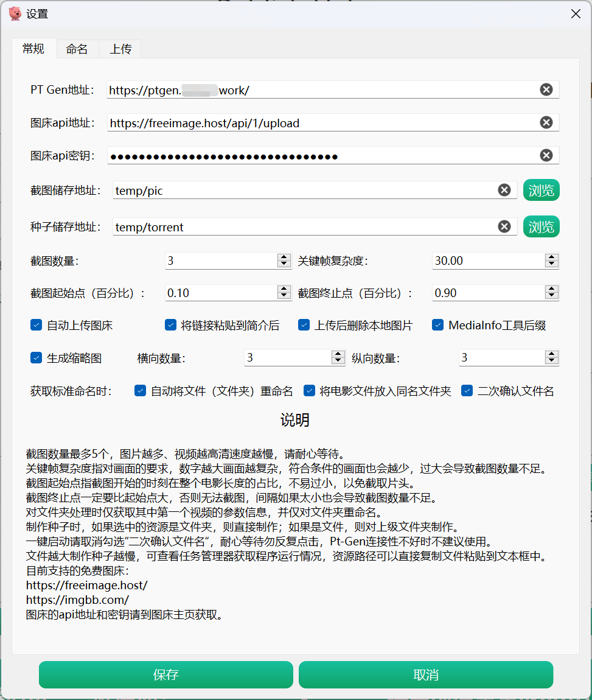Decrease 截图数量 with down arrow

point(284,264)
